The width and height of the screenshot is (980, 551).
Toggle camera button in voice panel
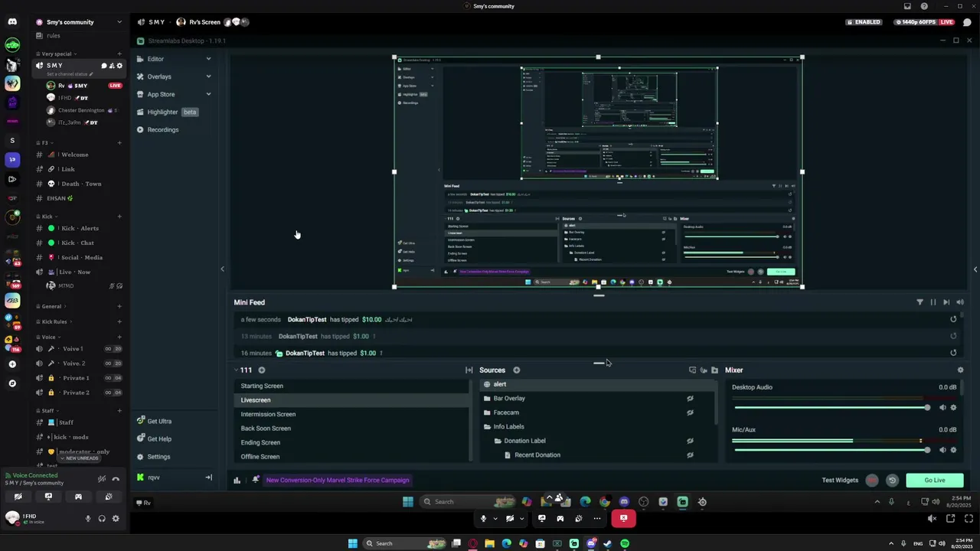[18, 497]
